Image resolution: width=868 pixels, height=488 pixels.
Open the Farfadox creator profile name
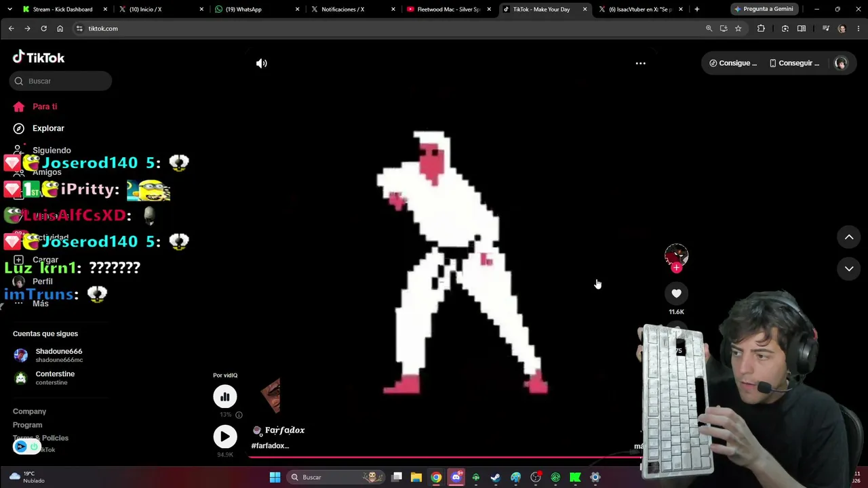[285, 430]
